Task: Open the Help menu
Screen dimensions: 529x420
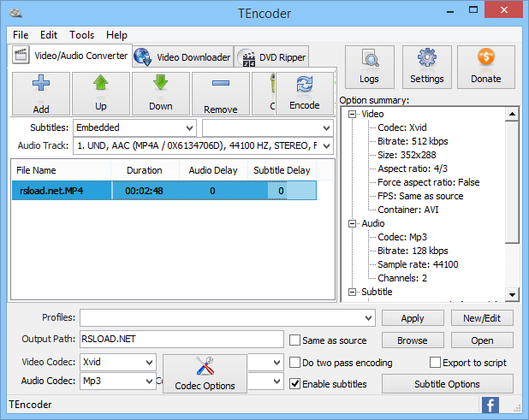Action: pos(116,35)
